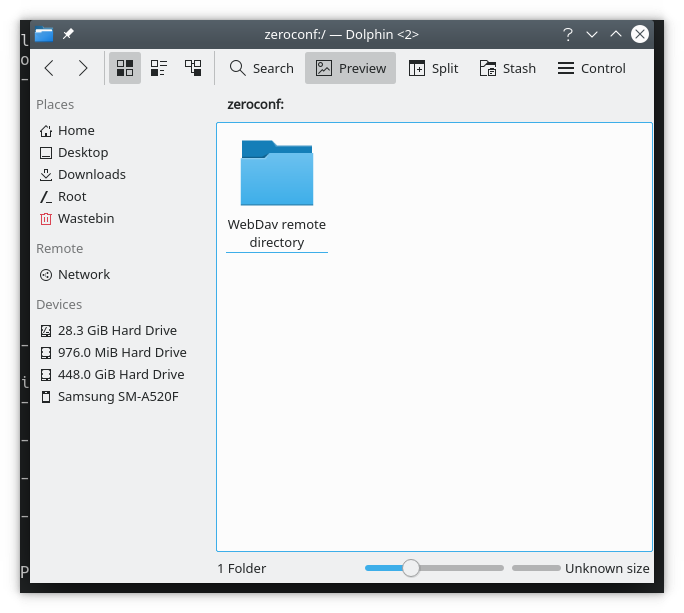
Task: Open the 28.3 GiB Hard Drive
Action: point(116,330)
